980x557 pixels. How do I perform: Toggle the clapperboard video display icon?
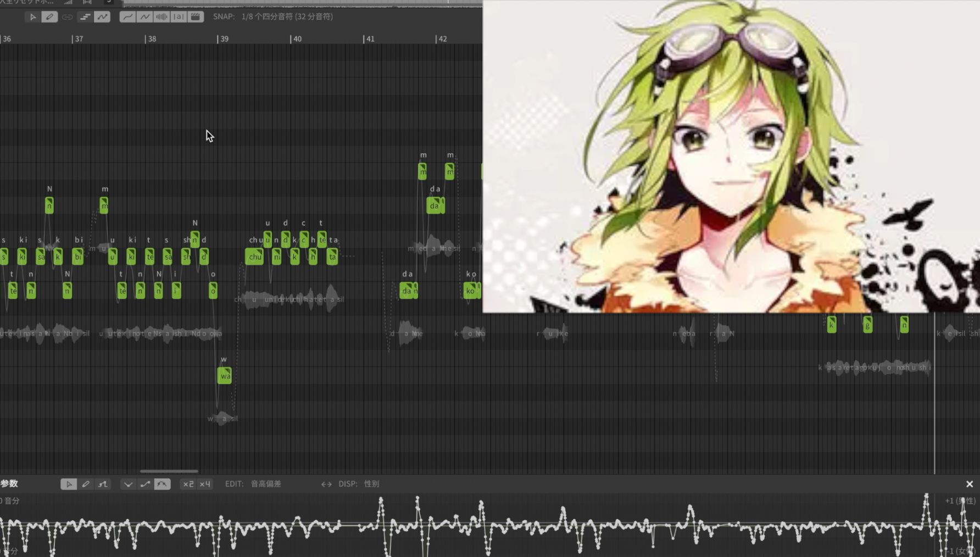coord(196,17)
